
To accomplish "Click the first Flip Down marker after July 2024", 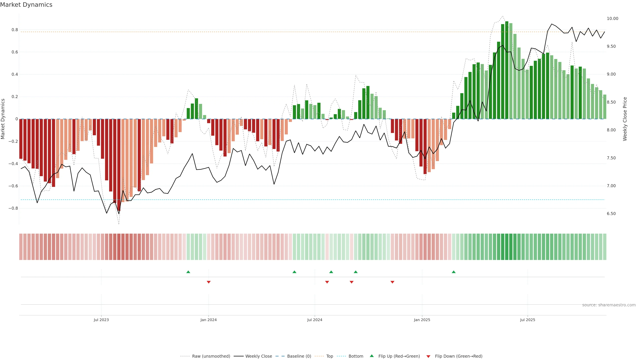I will coord(327,282).
